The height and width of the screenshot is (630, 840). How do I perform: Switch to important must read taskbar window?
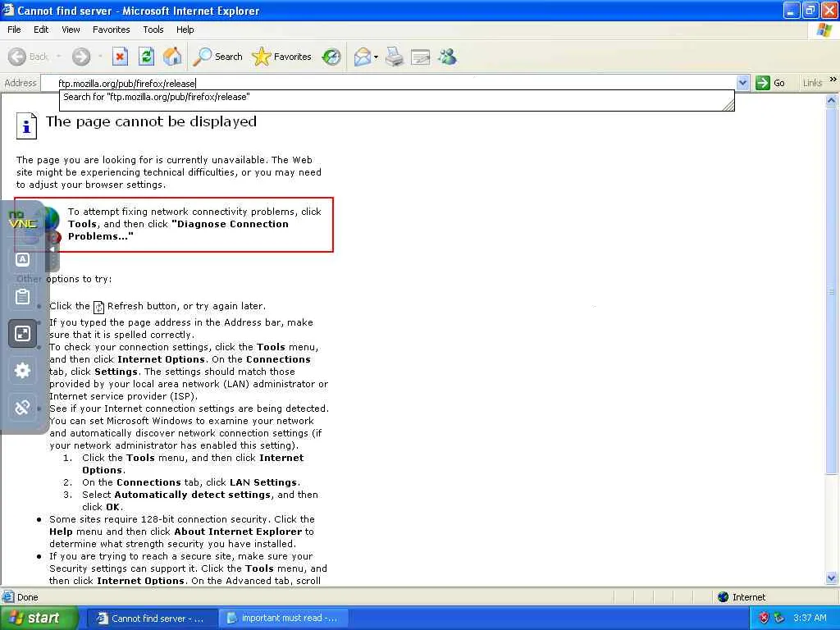284,619
